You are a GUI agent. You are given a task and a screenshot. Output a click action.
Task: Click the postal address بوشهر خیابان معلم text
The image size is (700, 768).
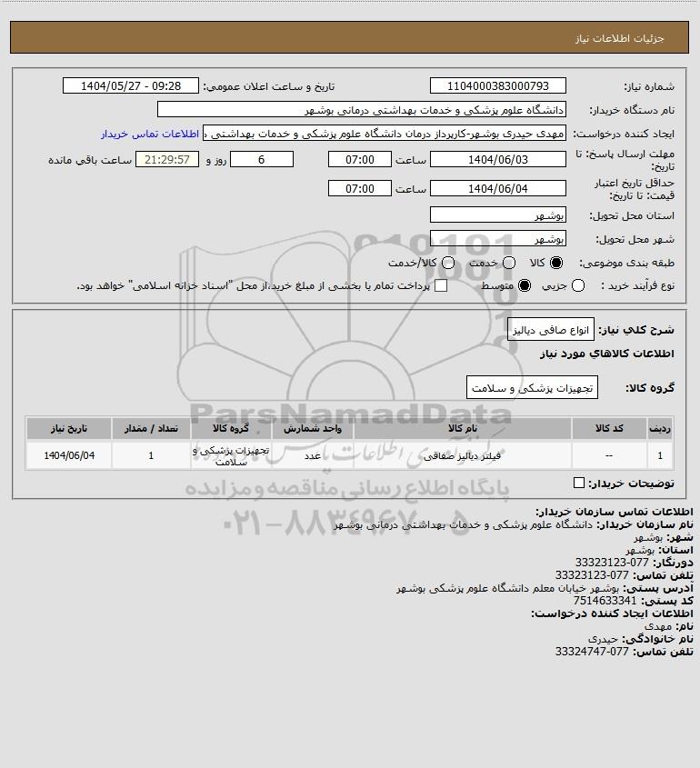[507, 588]
